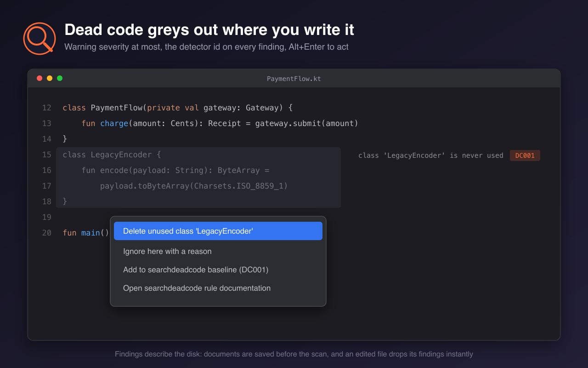Click subtitle mentioning Alt+Enter to act

206,47
